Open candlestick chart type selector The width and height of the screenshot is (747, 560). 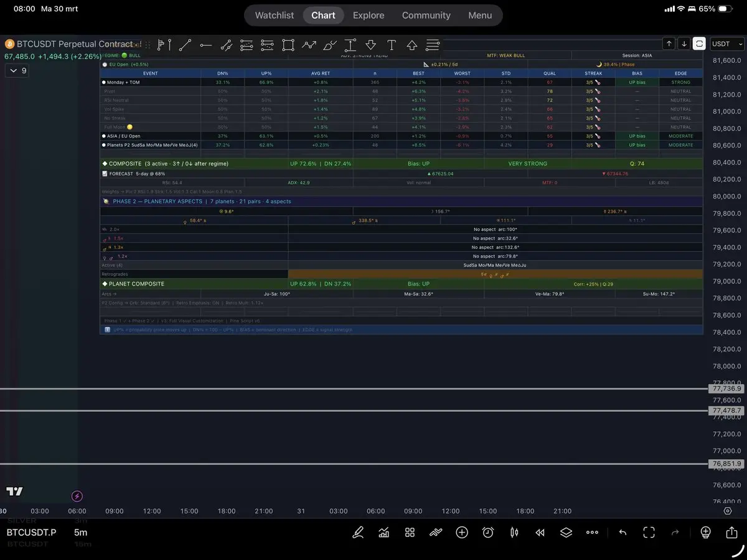coord(514,533)
